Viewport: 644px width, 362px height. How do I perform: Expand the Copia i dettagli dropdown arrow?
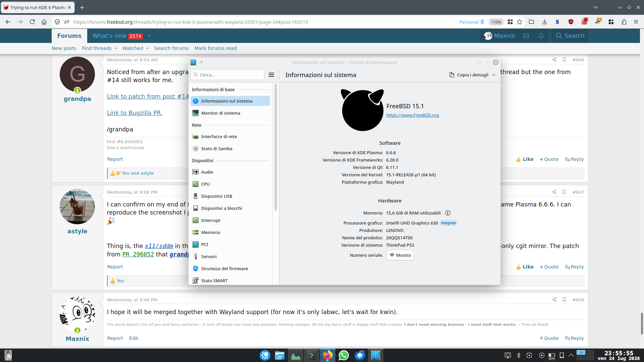494,75
